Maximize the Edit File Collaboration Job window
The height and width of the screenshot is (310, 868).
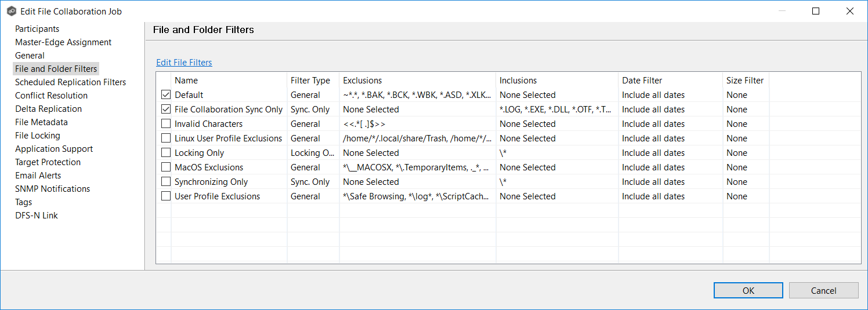coord(816,11)
